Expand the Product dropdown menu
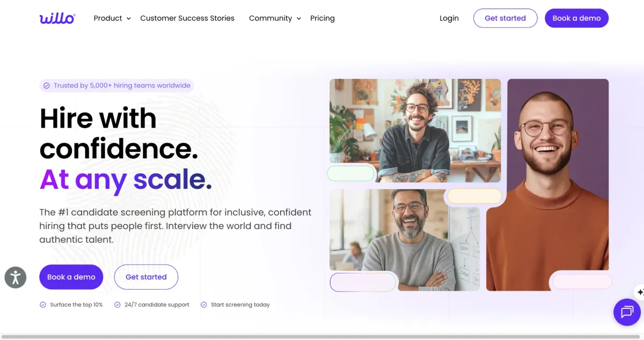 point(112,18)
